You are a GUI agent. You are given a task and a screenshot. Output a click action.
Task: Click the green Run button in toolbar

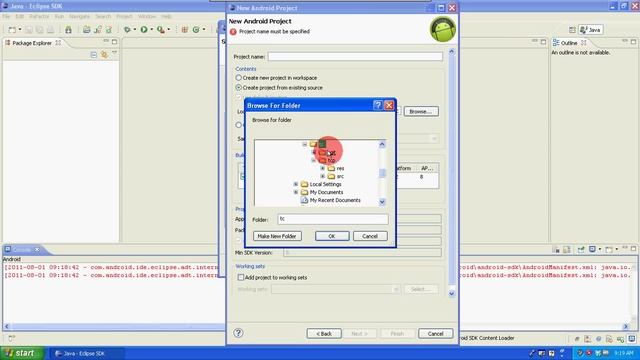click(144, 30)
